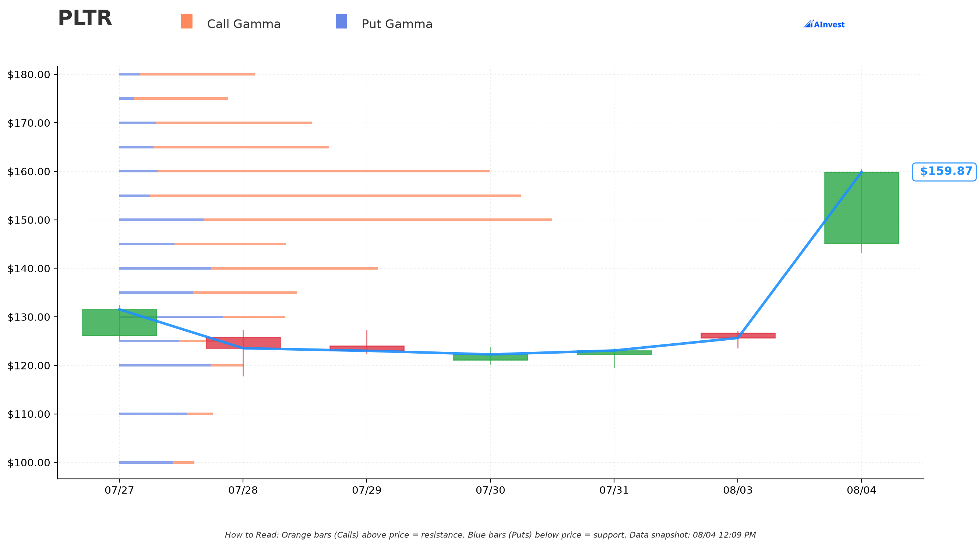Image resolution: width=980 pixels, height=547 pixels.
Task: Click the green 07/31 candlestick body
Action: (x=614, y=353)
